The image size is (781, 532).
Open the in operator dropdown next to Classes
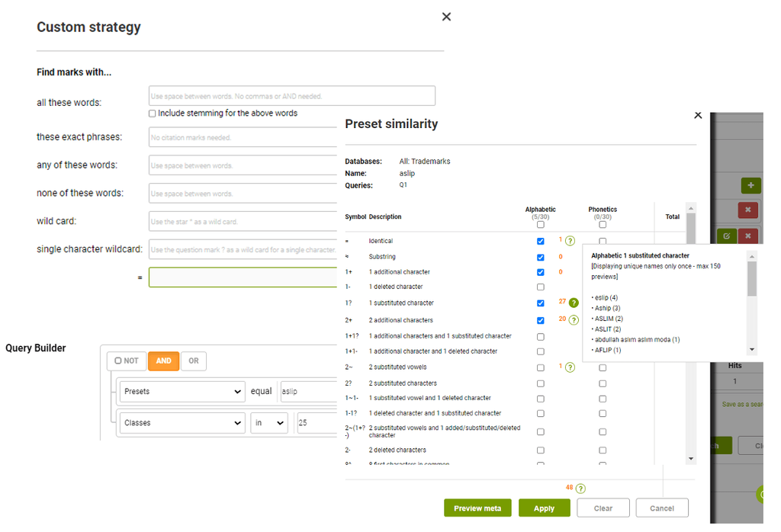click(x=268, y=422)
